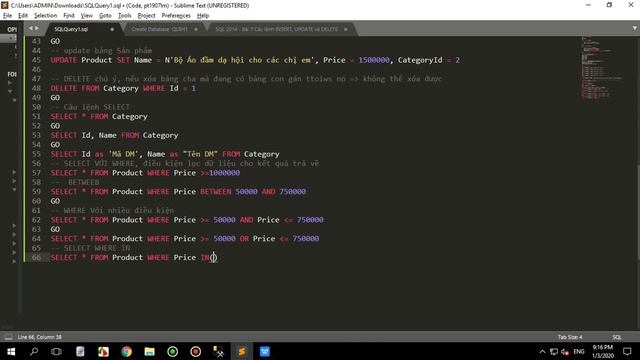
Task: Open Windows Search from taskbar
Action: coord(34,351)
